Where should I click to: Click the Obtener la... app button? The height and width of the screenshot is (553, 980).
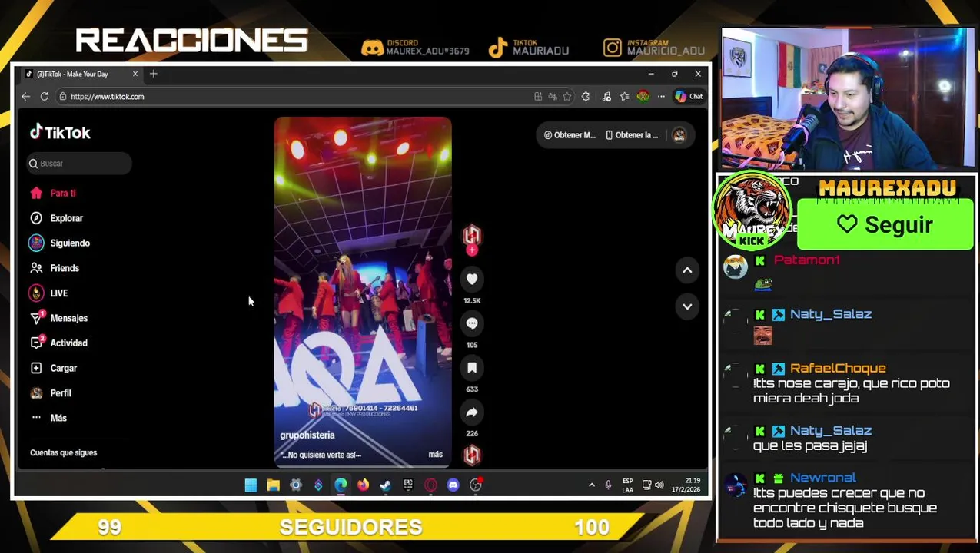click(632, 135)
